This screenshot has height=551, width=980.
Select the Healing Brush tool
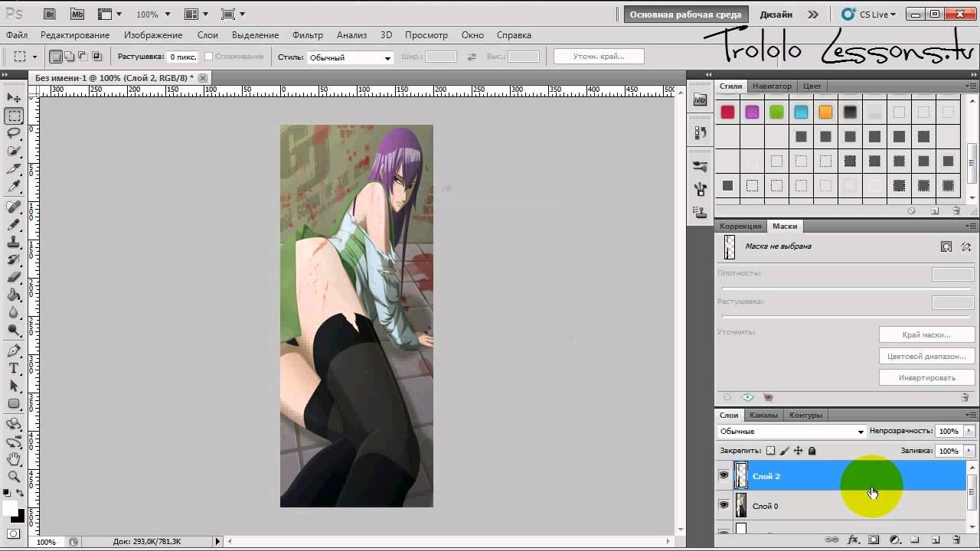coord(14,207)
